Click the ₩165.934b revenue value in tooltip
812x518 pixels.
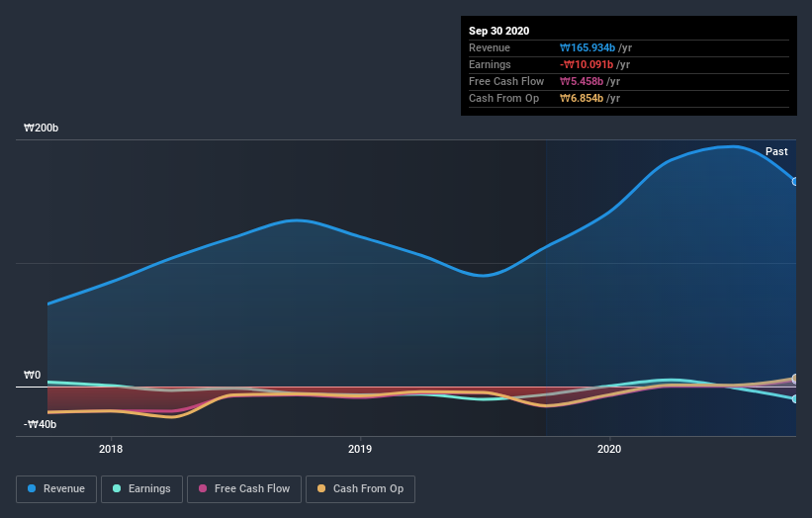tap(587, 48)
